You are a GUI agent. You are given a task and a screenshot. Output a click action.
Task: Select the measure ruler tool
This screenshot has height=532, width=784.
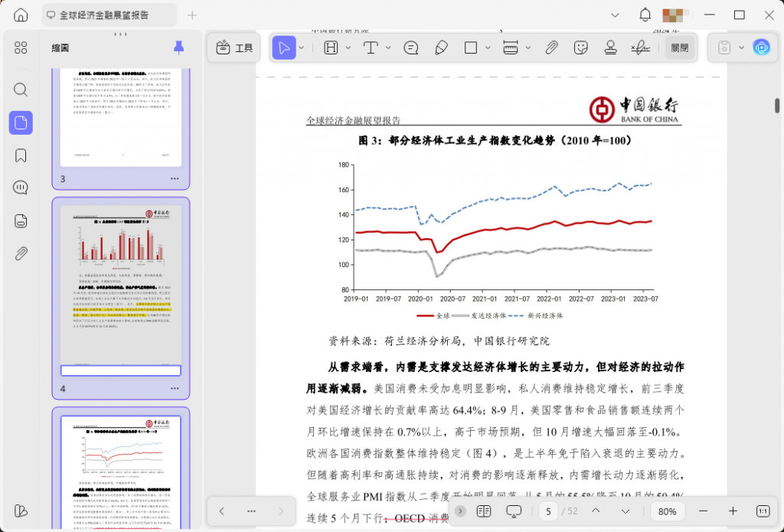[x=511, y=48]
